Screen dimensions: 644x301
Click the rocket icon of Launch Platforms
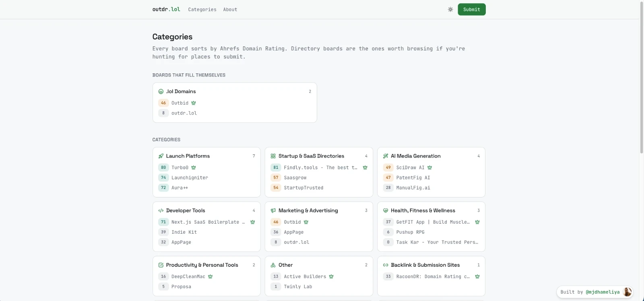pyautogui.click(x=161, y=156)
